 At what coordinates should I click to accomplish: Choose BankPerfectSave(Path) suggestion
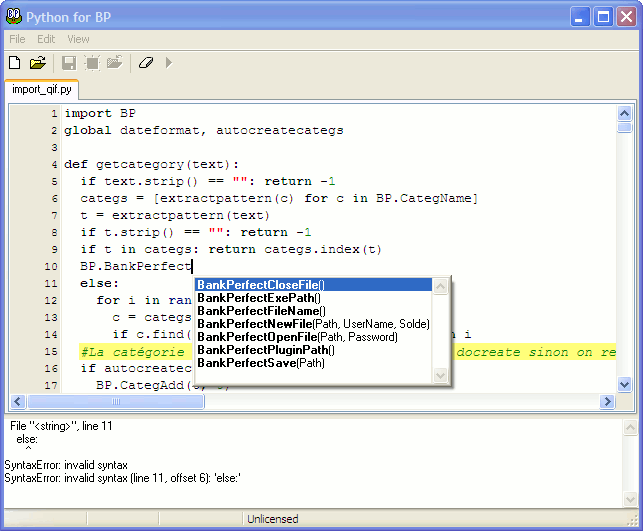[314, 363]
